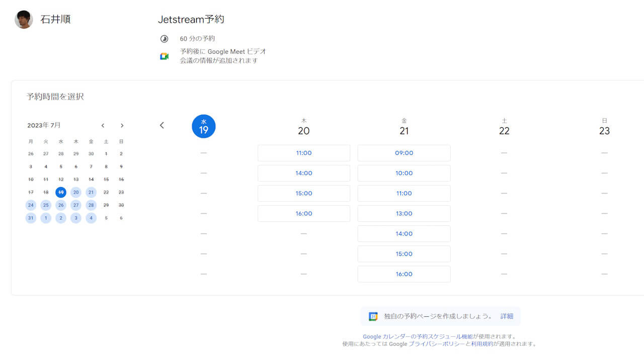Click the previous month arrow in mini calendar
The width and height of the screenshot is (644, 362).
103,125
